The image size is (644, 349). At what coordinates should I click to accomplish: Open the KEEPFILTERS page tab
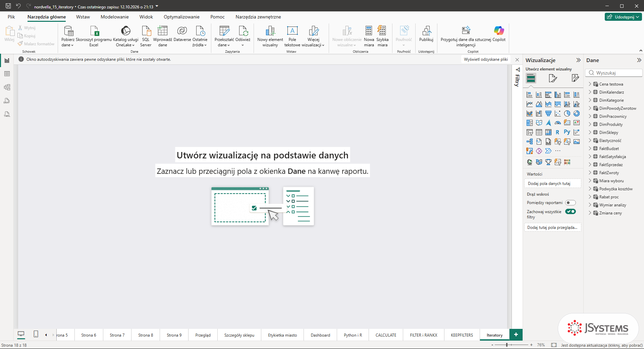pos(462,335)
